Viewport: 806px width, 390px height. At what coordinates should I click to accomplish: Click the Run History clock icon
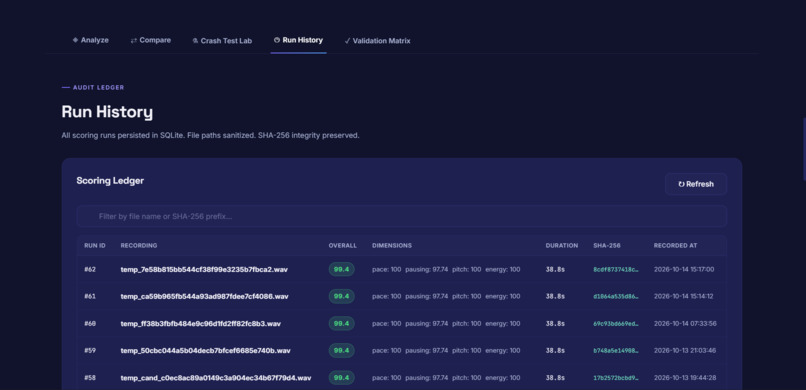(277, 40)
